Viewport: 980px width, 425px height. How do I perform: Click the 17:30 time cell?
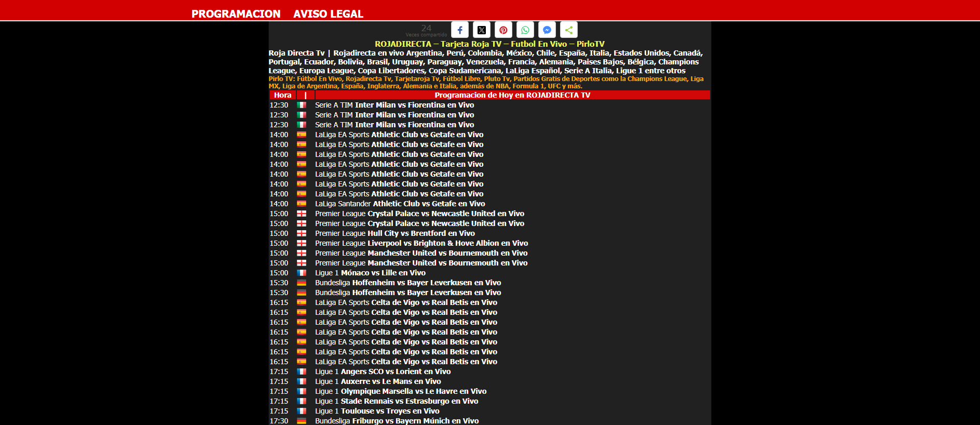pos(279,421)
